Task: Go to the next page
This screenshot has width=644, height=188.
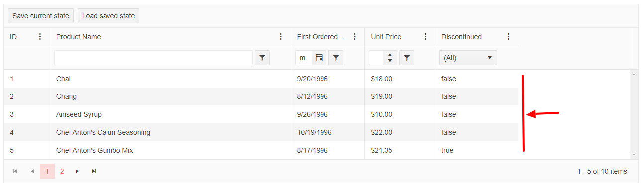Action: tap(77, 171)
